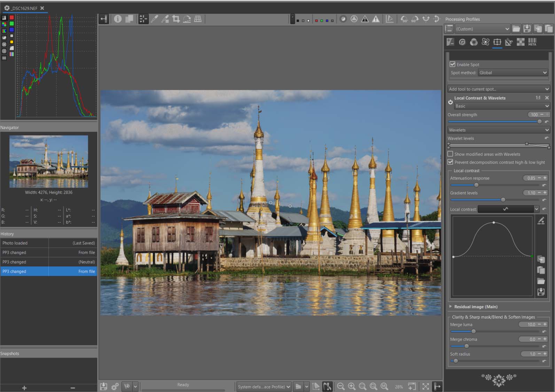This screenshot has height=392, width=555.
Task: Click the zoom in magnifier icon
Action: 352,386
